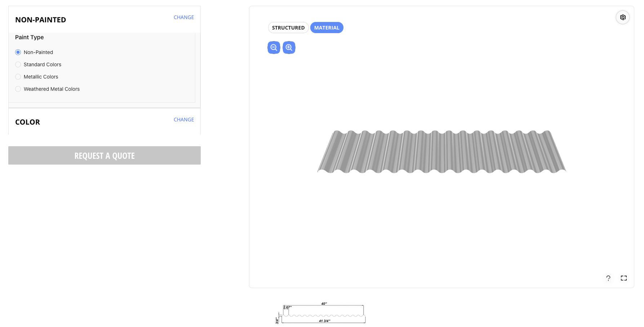Switch to the STRUCTURED view tab
The height and width of the screenshot is (327, 644).
click(288, 27)
